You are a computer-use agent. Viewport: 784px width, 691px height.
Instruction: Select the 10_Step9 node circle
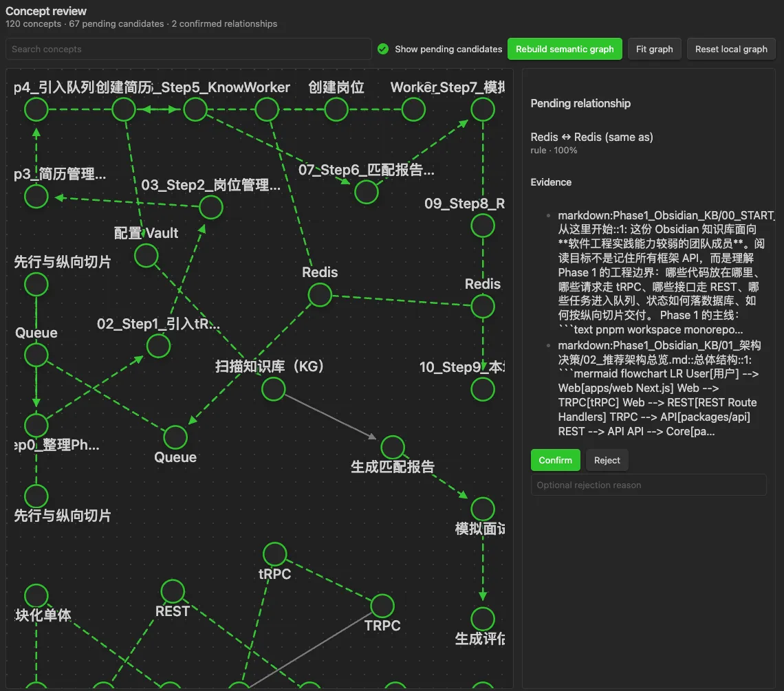click(x=483, y=389)
